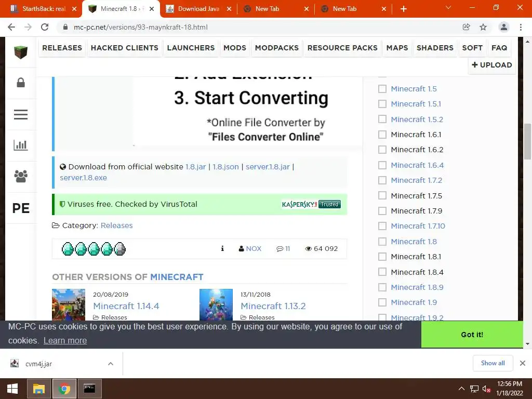Open the RELEASES menu
Image resolution: width=532 pixels, height=399 pixels.
click(62, 48)
